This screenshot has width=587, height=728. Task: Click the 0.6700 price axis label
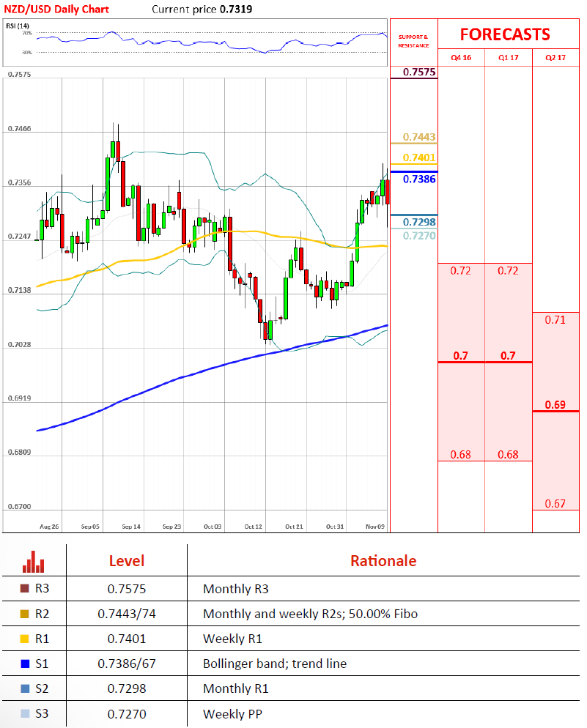20,507
